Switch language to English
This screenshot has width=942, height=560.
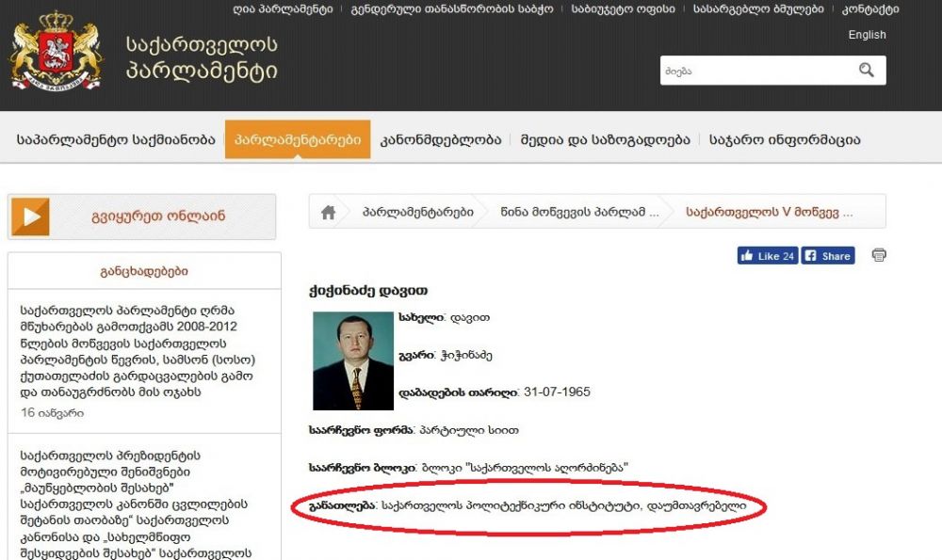867,35
